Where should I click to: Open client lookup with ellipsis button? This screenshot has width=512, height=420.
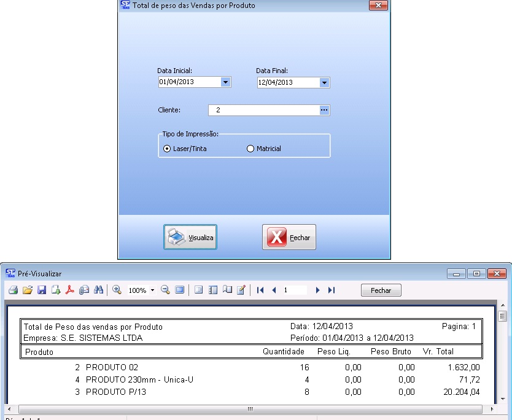325,110
